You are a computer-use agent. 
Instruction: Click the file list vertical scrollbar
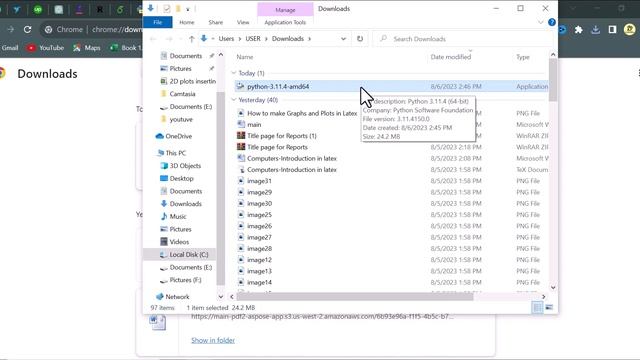553,80
